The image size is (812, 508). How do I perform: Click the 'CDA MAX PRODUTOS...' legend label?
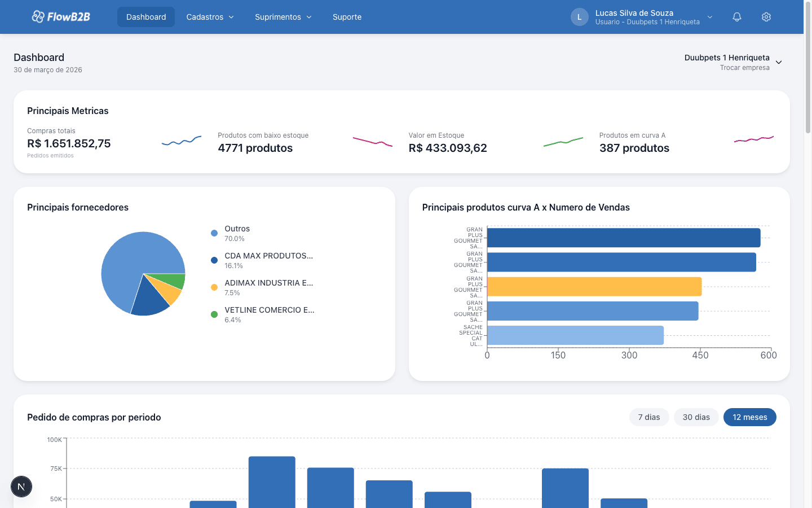(x=269, y=256)
